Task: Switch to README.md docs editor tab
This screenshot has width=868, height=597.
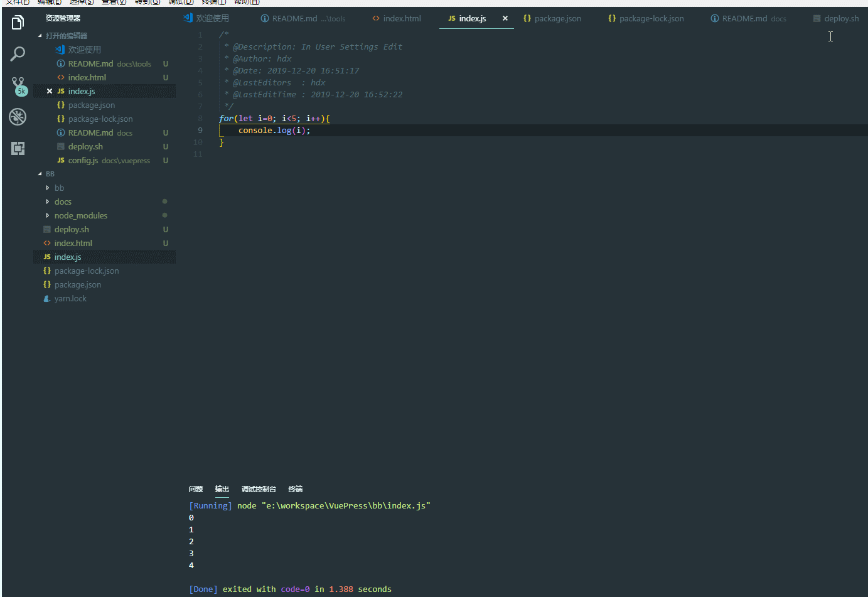Action: pos(748,18)
